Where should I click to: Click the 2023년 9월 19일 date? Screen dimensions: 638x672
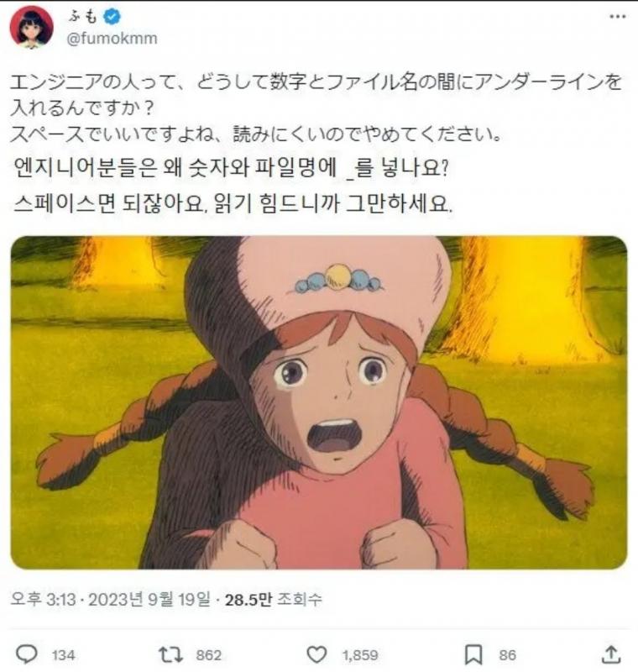[x=149, y=599]
